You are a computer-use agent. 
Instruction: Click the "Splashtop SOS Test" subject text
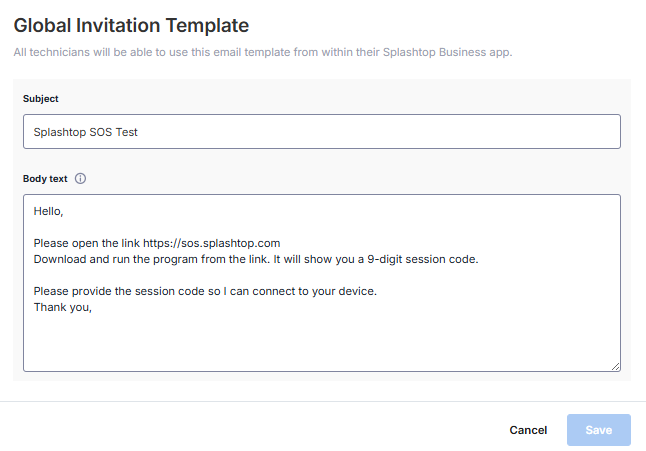coord(85,132)
